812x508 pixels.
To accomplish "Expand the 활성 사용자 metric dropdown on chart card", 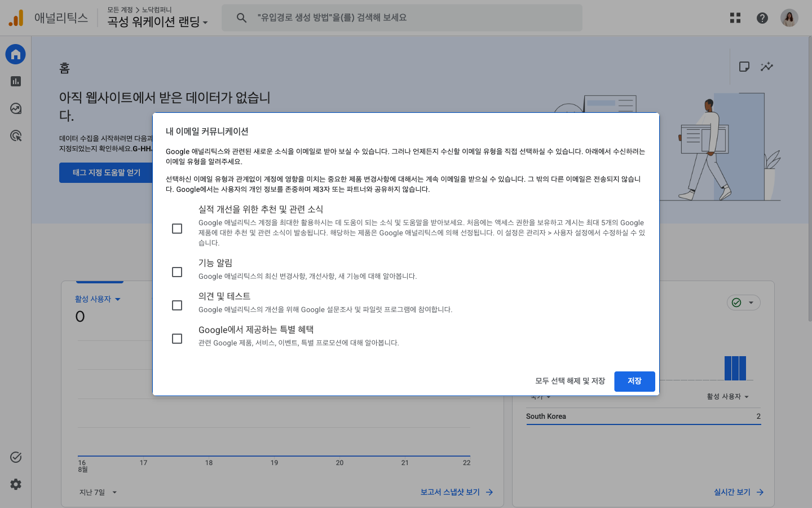I will [x=98, y=299].
